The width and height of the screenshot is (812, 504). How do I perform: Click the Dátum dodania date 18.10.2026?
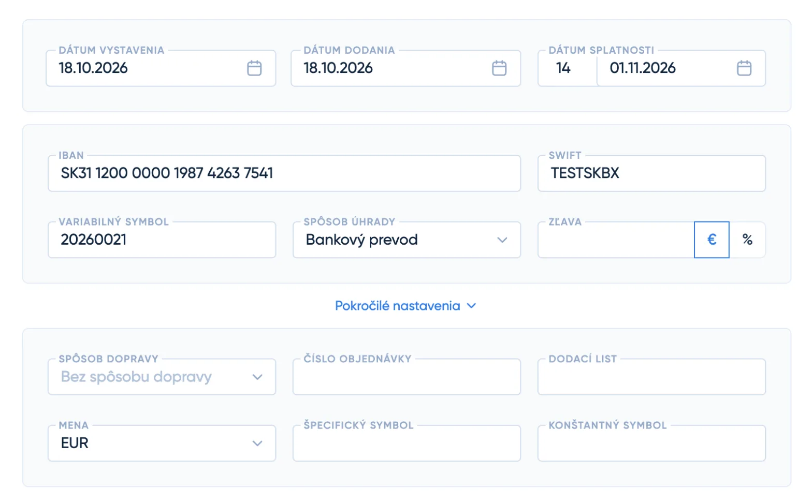point(338,68)
